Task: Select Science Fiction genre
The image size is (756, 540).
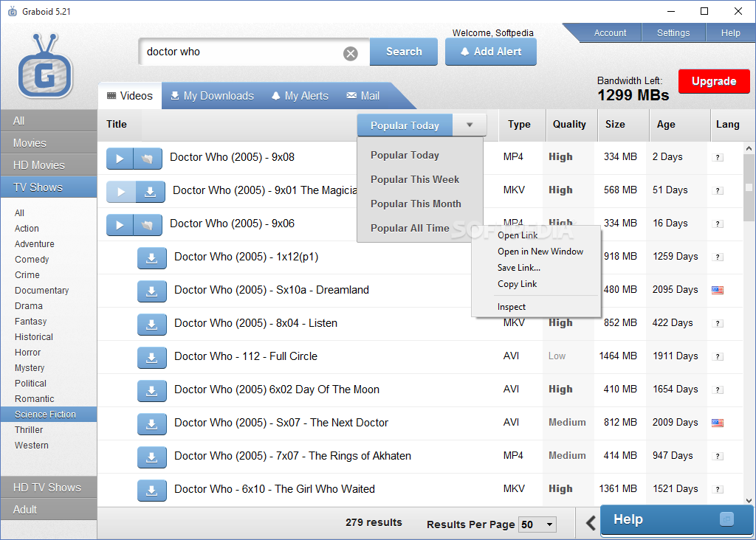Action: coord(49,415)
